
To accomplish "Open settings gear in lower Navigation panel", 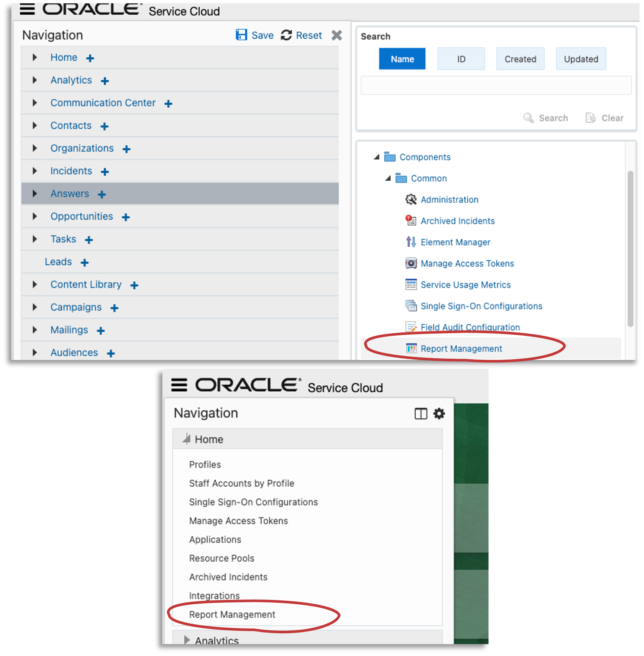I will (439, 414).
